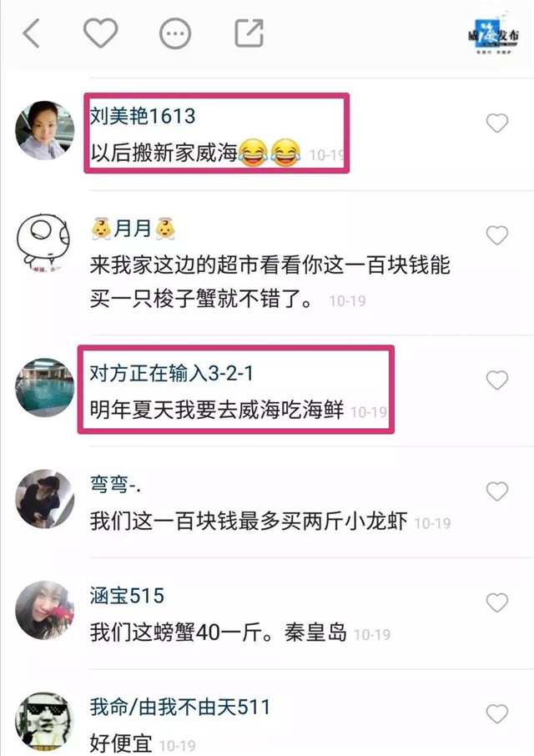The image size is (534, 756).
Task: Open the comment bubble icon in header
Action: [x=175, y=33]
